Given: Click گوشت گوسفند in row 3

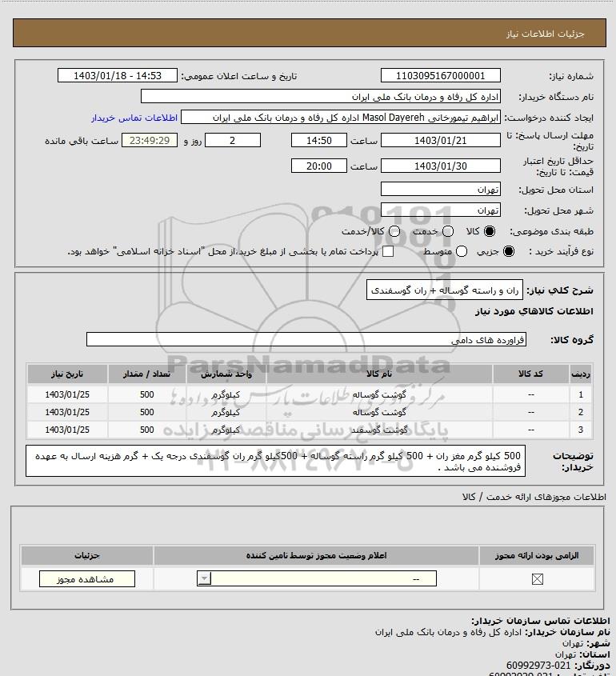Looking at the screenshot, I should tap(379, 430).
